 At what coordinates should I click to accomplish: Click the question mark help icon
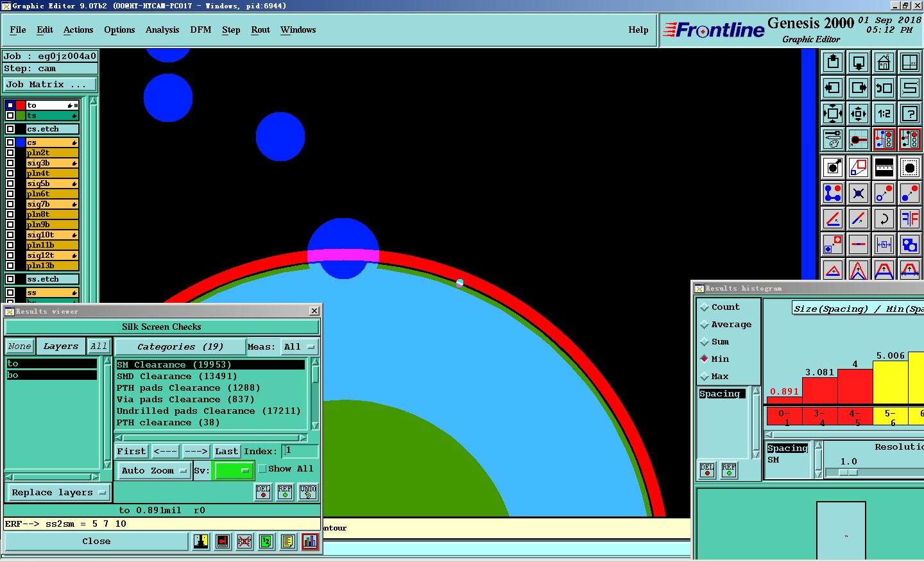tap(910, 114)
